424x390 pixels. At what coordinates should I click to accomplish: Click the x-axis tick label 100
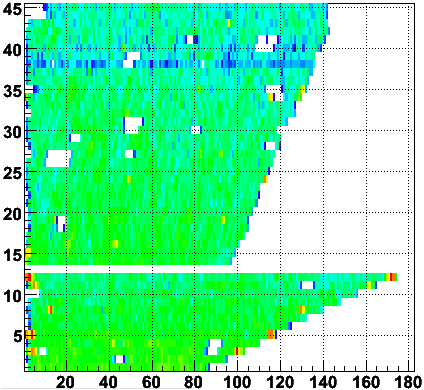(x=237, y=382)
